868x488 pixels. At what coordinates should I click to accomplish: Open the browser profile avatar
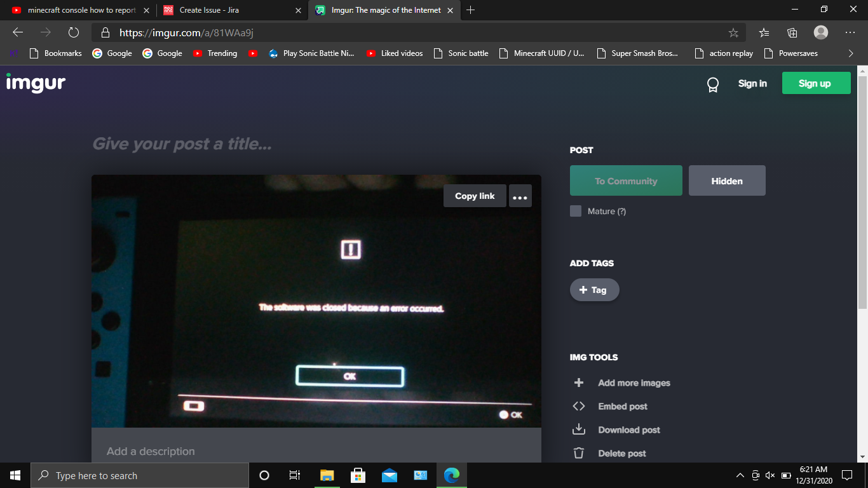click(821, 32)
